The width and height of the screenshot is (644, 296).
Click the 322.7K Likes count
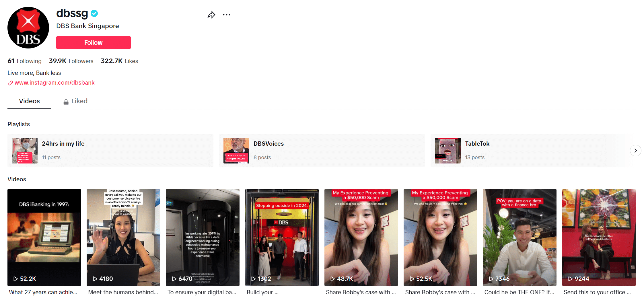click(x=119, y=61)
